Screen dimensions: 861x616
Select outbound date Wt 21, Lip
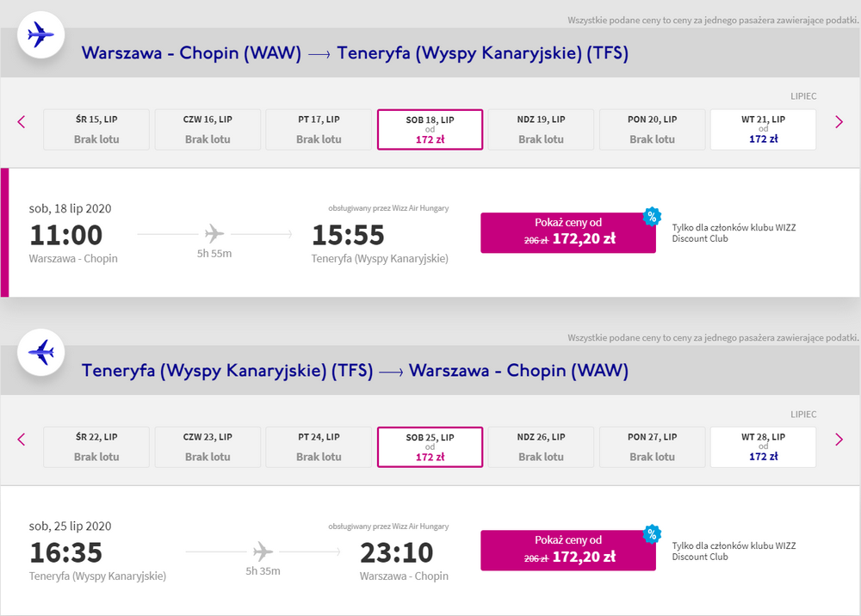tap(763, 129)
